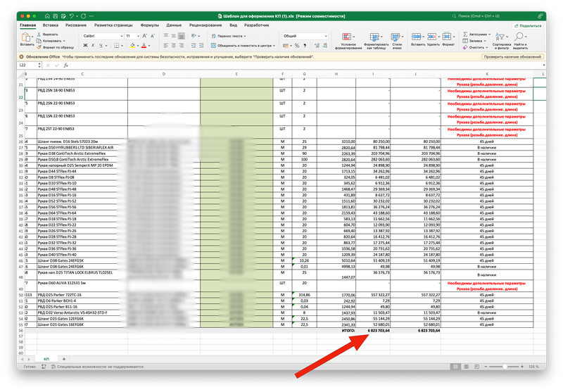
Task: Undo the last action
Action: coord(72,16)
